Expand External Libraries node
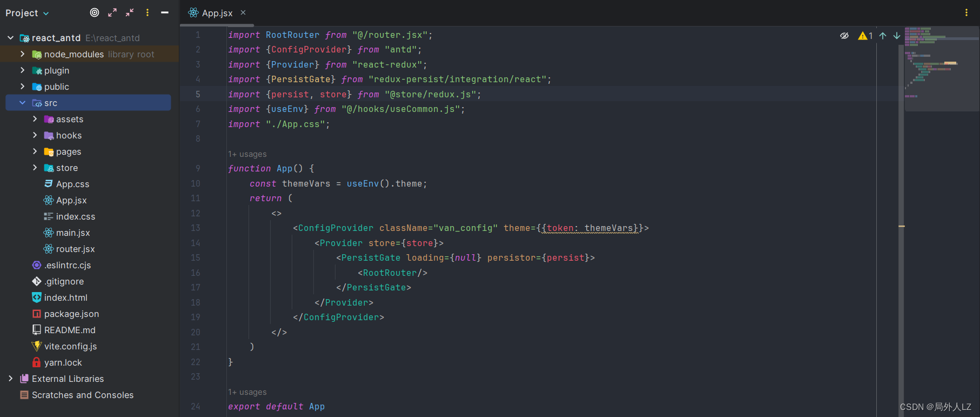Screen dimensions: 980x417 (10, 379)
